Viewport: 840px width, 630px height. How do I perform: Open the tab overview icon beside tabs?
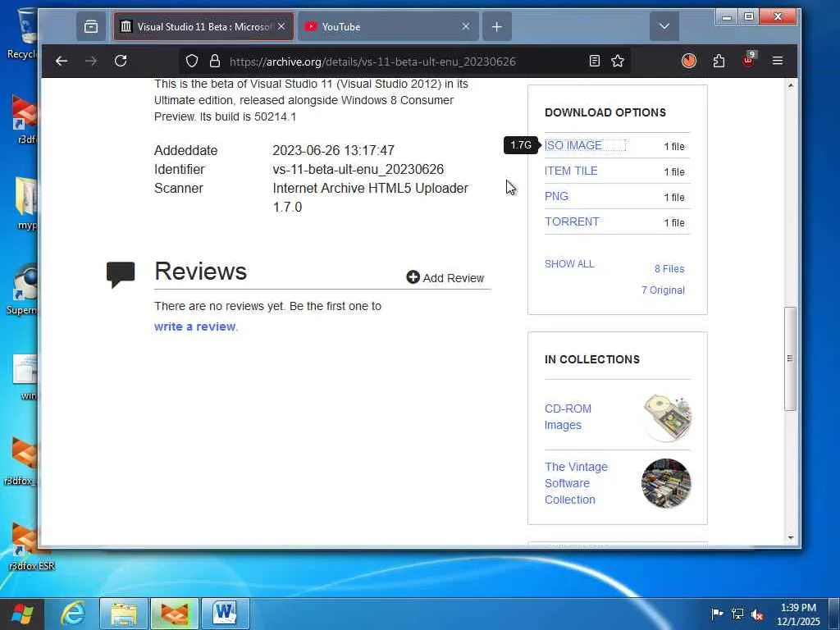coord(91,26)
